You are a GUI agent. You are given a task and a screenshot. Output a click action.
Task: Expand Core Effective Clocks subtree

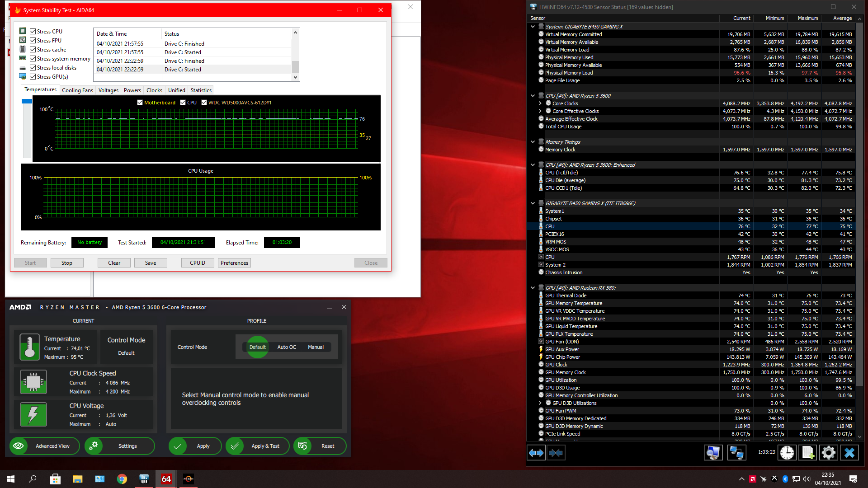point(540,111)
